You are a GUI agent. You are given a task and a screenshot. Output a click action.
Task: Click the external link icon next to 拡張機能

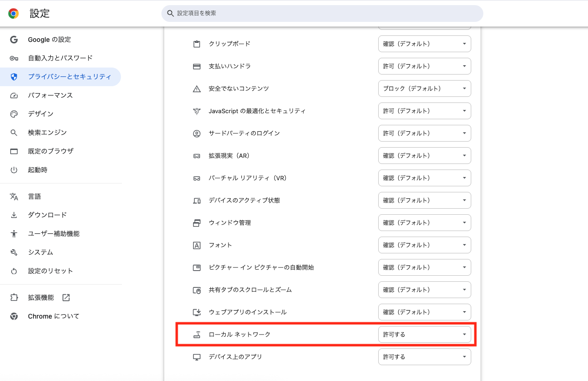(x=66, y=298)
